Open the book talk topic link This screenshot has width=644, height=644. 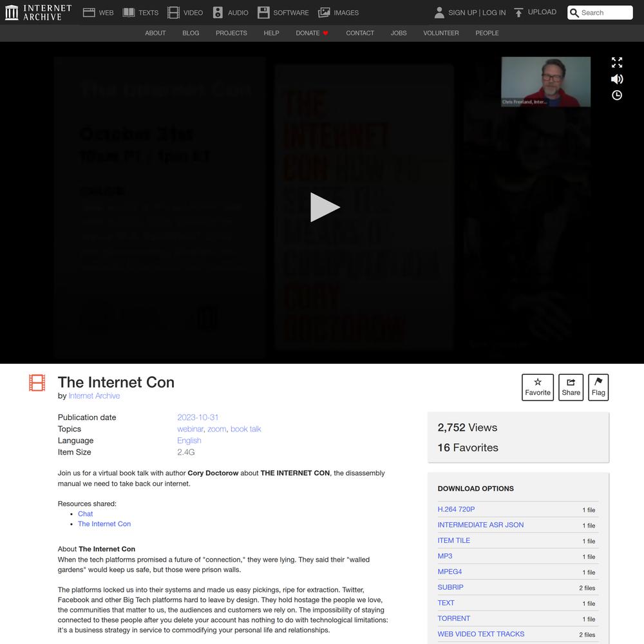[245, 429]
